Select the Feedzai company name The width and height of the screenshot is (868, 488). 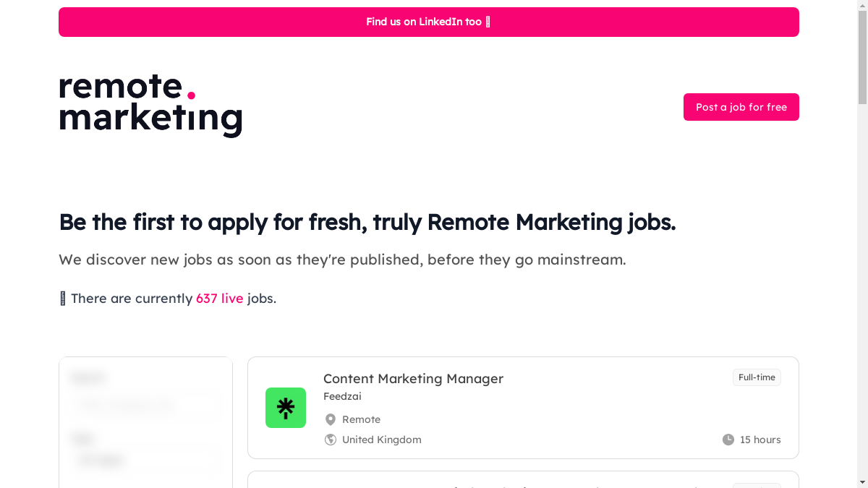(342, 396)
